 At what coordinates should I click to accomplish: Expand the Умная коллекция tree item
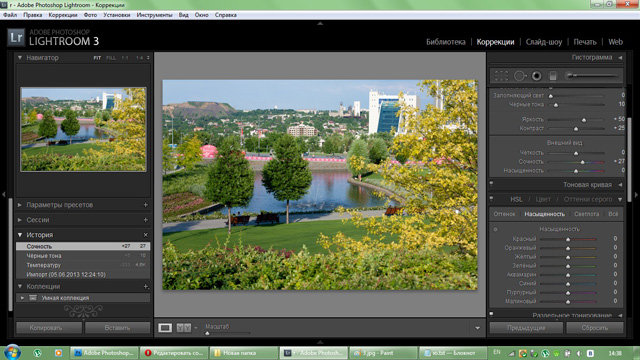coord(22,298)
